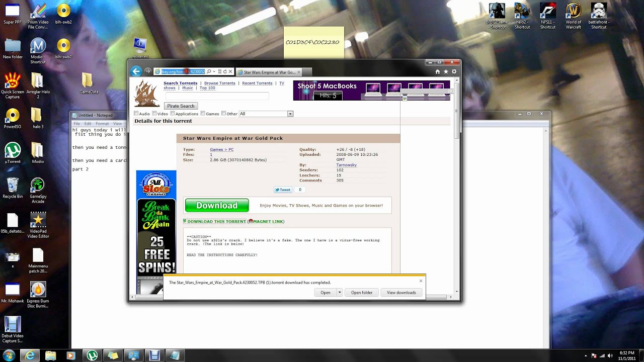The height and width of the screenshot is (362, 644).
Task: Refresh the page in Internet Explorer
Action: [x=225, y=72]
